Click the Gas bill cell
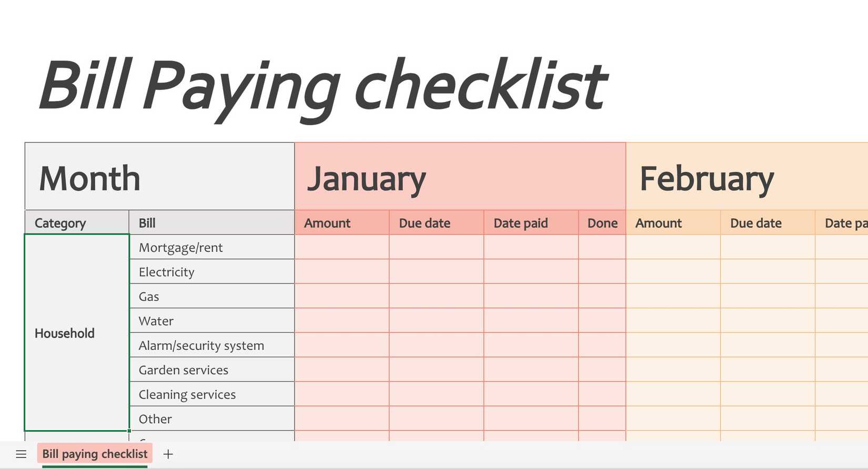868x469 pixels. [x=148, y=296]
